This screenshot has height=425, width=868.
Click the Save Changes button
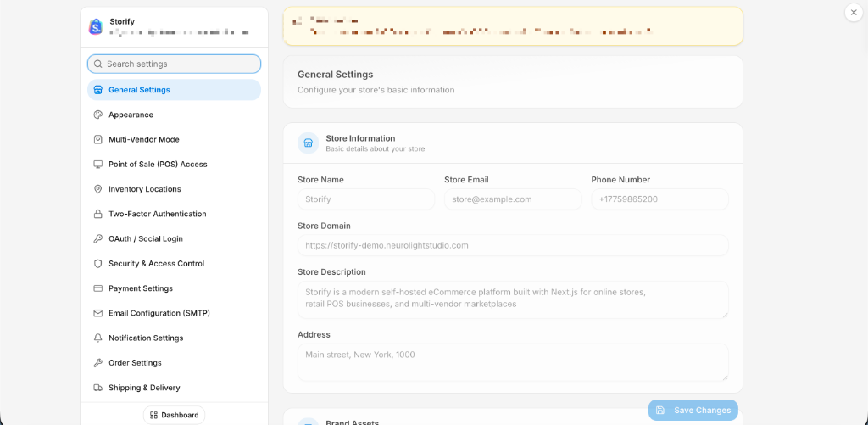coord(693,410)
